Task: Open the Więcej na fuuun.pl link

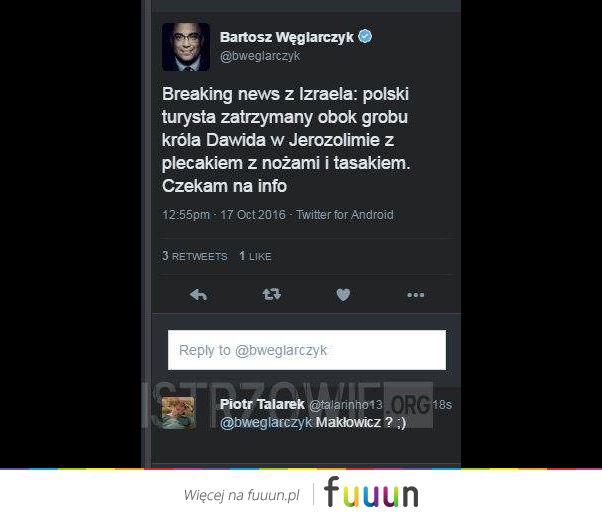Action: pyautogui.click(x=241, y=495)
